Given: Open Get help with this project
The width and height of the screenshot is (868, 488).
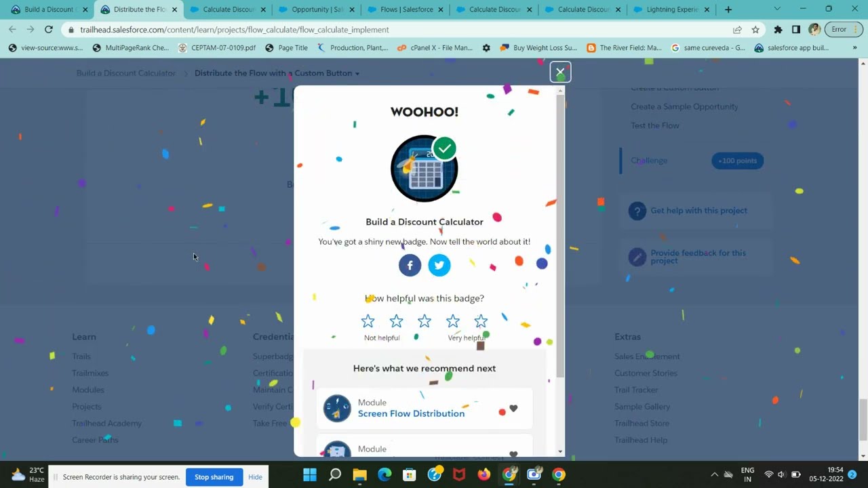Looking at the screenshot, I should pyautogui.click(x=698, y=211).
